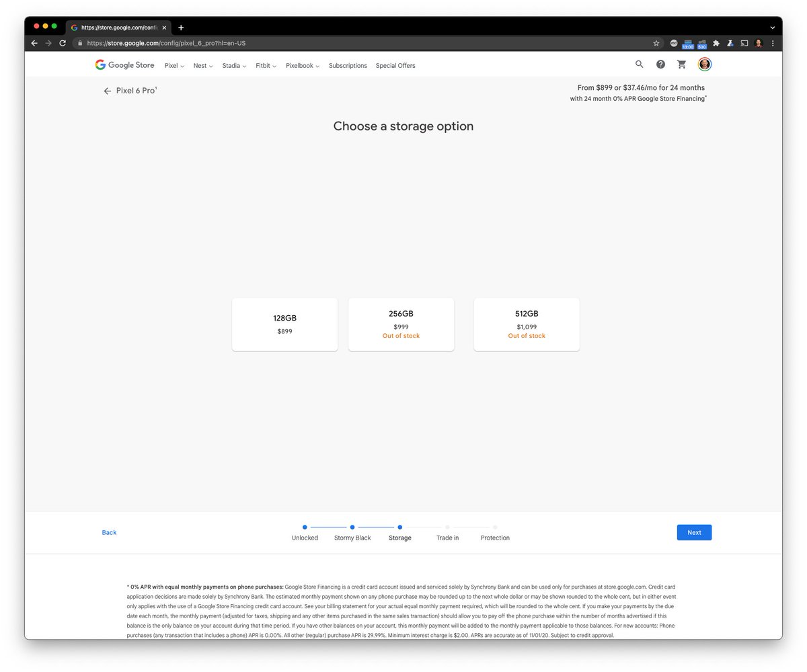Image resolution: width=807 pixels, height=672 pixels.
Task: Go to the Stormy Black step
Action: 352,532
